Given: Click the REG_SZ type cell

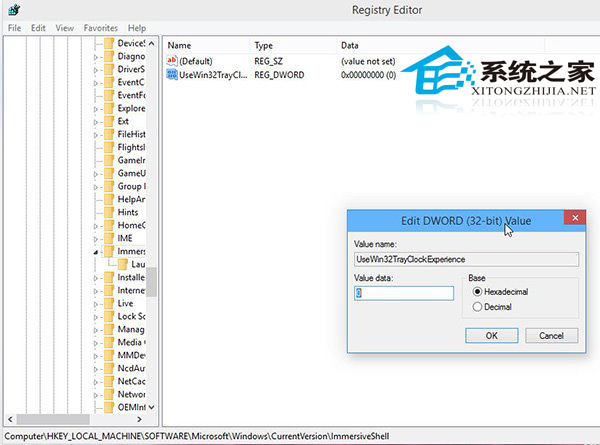Looking at the screenshot, I should point(268,61).
